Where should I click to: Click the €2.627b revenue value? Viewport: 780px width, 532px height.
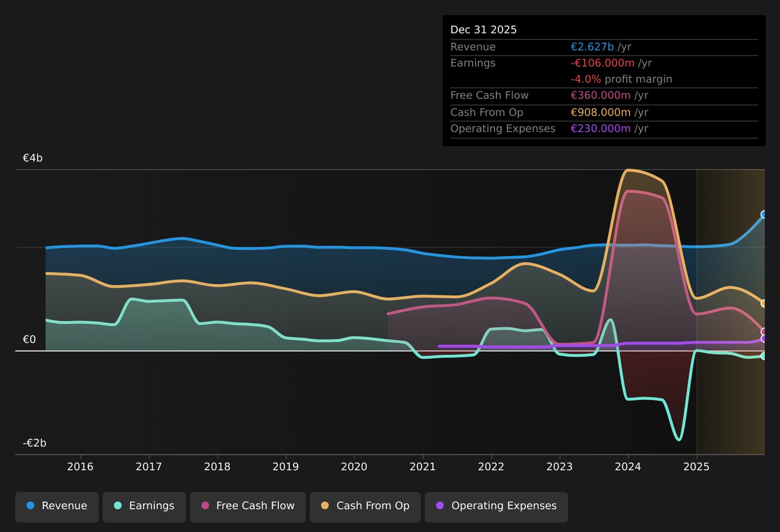[x=592, y=47]
